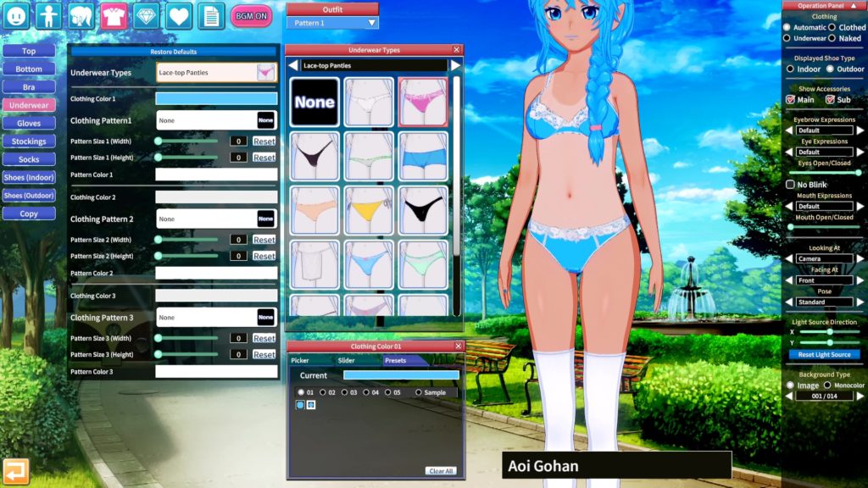The width and height of the screenshot is (868, 488).
Task: Adjust Eyes Open/Closed slider
Action: (824, 173)
